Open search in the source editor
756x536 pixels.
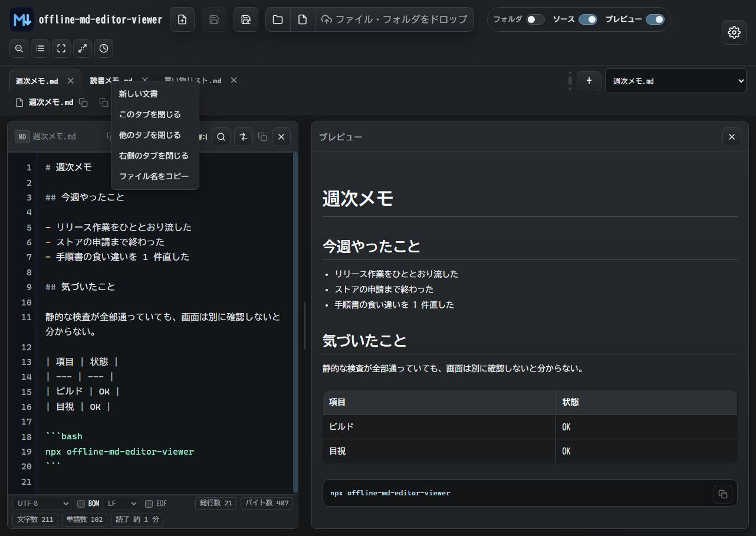221,137
